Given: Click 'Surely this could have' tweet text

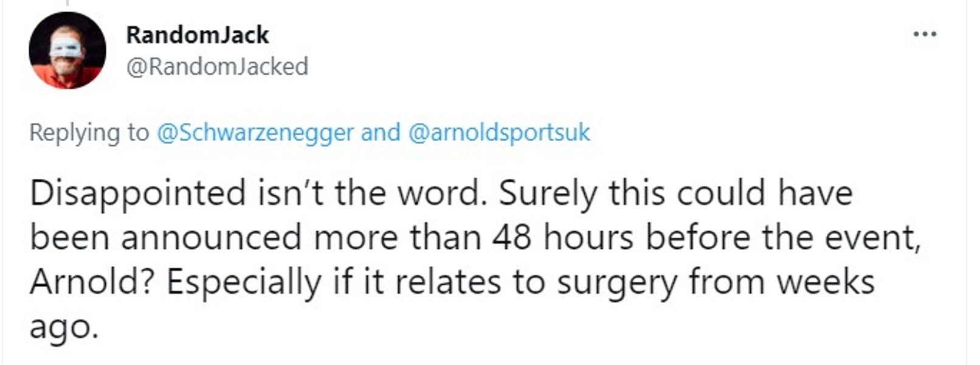Looking at the screenshot, I should click(676, 193).
